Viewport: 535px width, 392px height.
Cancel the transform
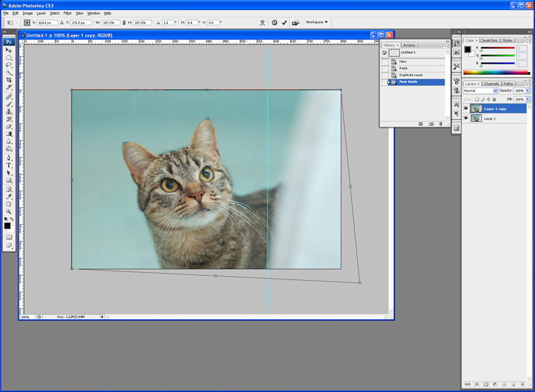pos(274,23)
